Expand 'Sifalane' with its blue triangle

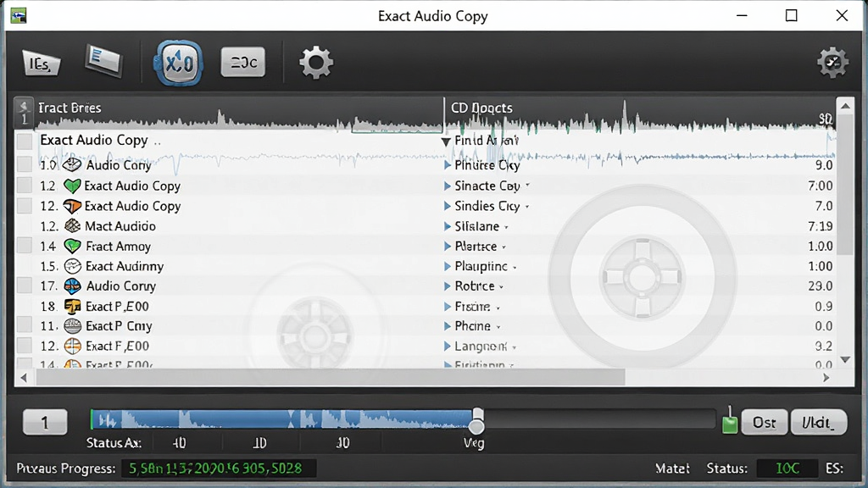coord(448,226)
